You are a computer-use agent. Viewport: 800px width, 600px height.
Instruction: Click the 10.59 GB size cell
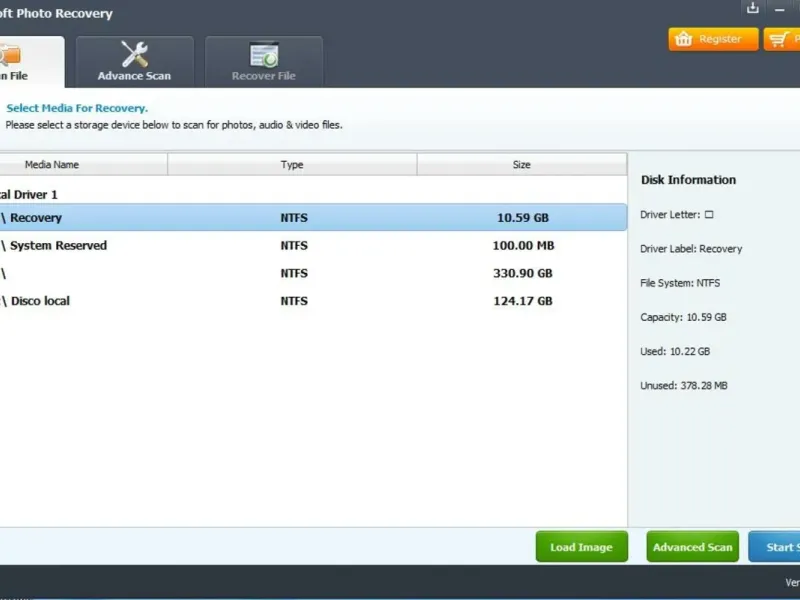(x=522, y=218)
